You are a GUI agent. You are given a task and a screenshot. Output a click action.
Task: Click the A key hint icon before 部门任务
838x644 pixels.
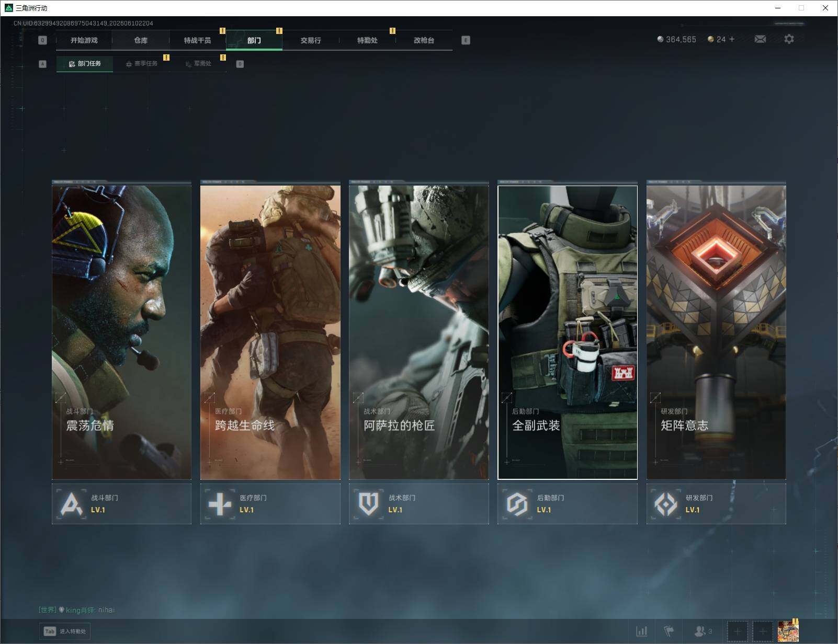point(43,64)
